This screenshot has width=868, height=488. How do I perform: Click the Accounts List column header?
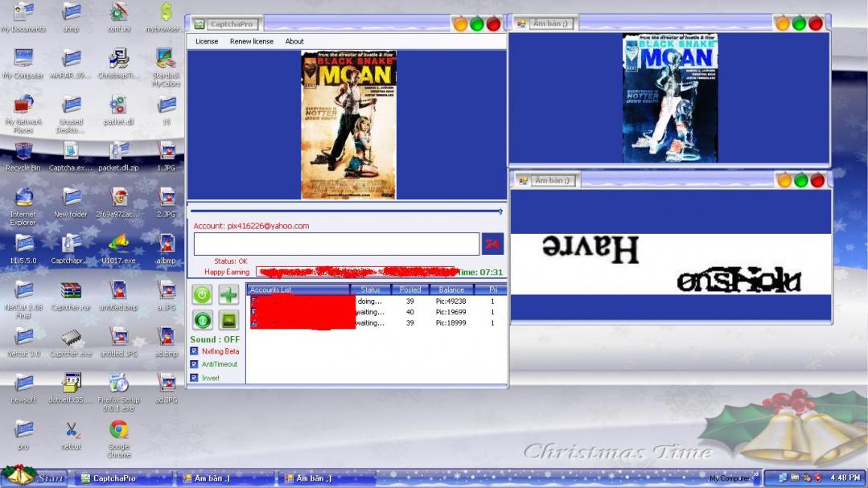click(298, 289)
